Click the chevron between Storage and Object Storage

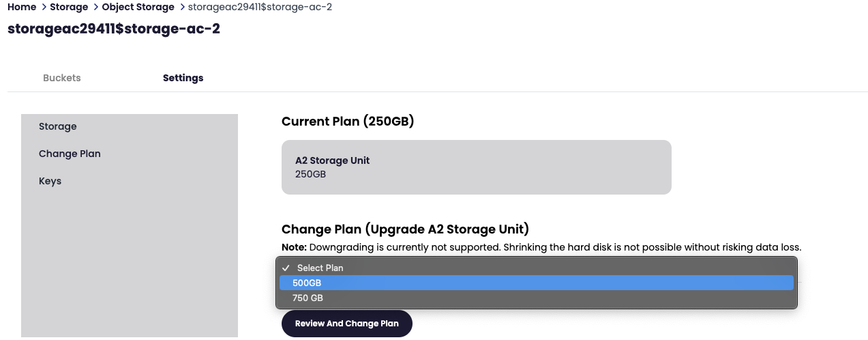tap(95, 7)
